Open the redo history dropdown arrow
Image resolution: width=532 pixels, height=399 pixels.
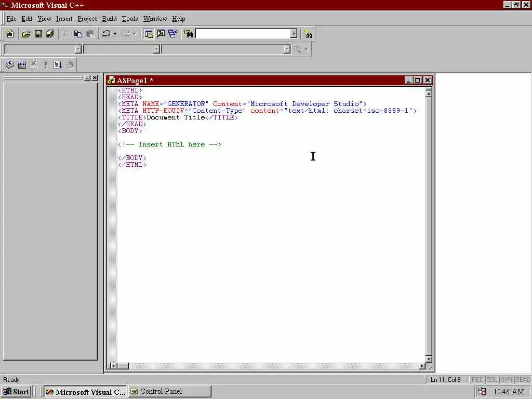[x=135, y=34]
